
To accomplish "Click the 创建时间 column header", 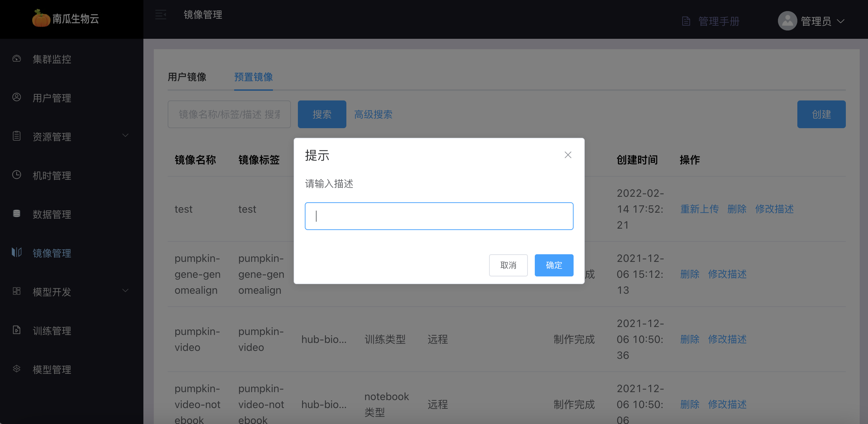I will click(x=637, y=160).
